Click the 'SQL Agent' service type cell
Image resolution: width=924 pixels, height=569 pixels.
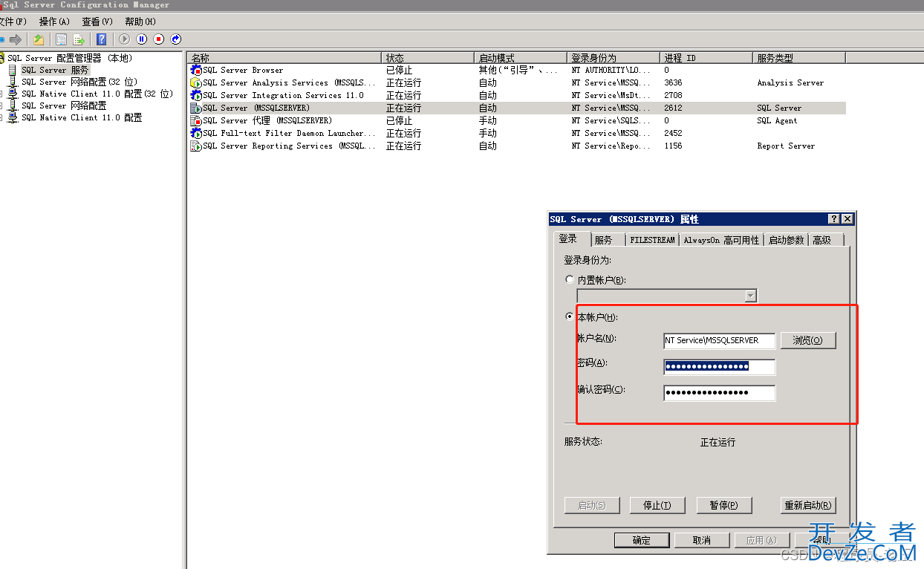point(777,120)
